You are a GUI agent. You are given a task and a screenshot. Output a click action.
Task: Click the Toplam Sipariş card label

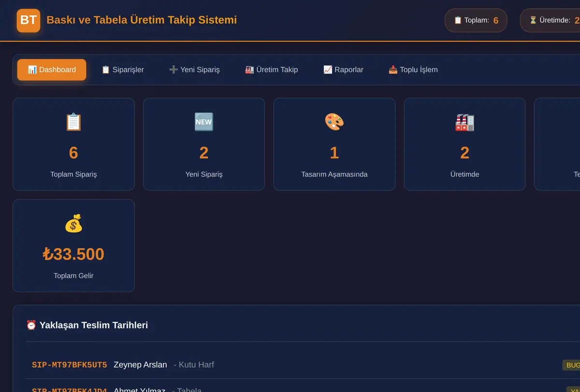[x=73, y=174]
